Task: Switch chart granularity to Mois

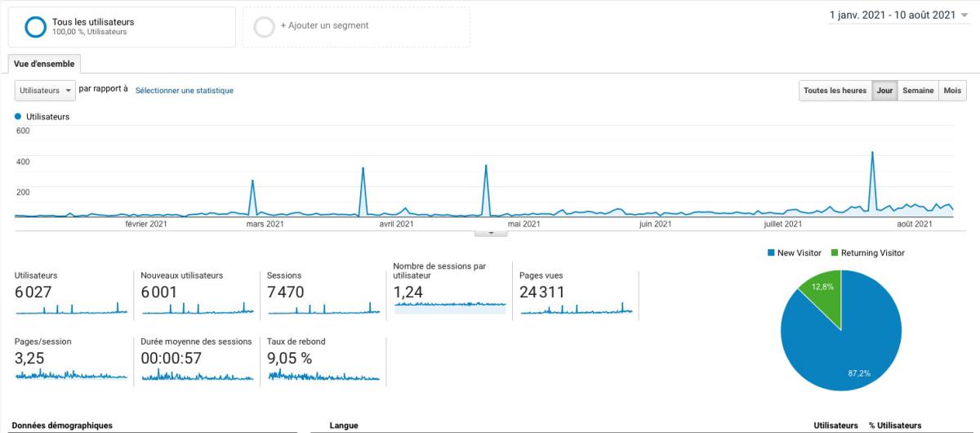Action: pos(952,91)
